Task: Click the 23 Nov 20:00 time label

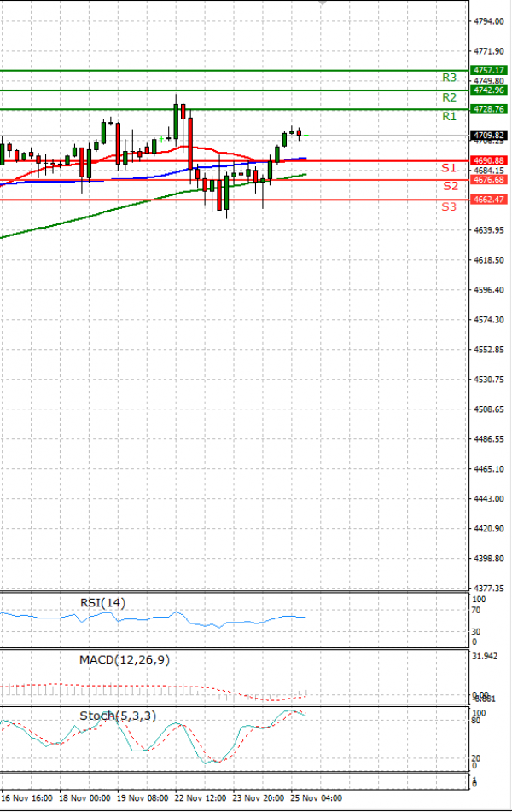Action: point(259,798)
